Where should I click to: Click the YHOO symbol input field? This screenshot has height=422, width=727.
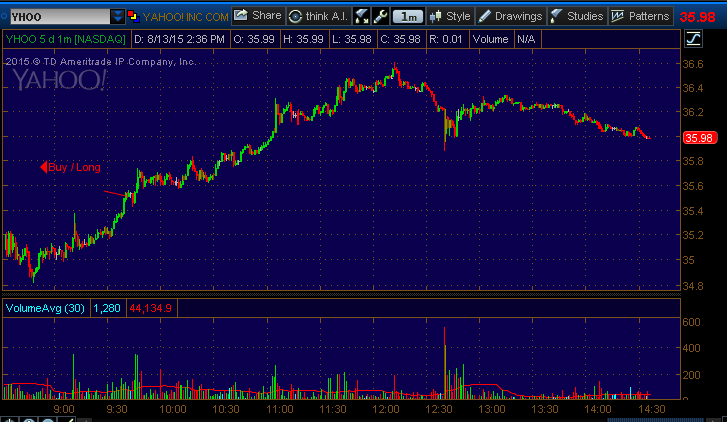coord(60,17)
